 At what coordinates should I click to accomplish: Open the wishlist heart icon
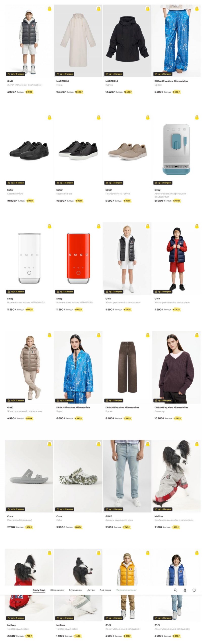click(x=194, y=590)
